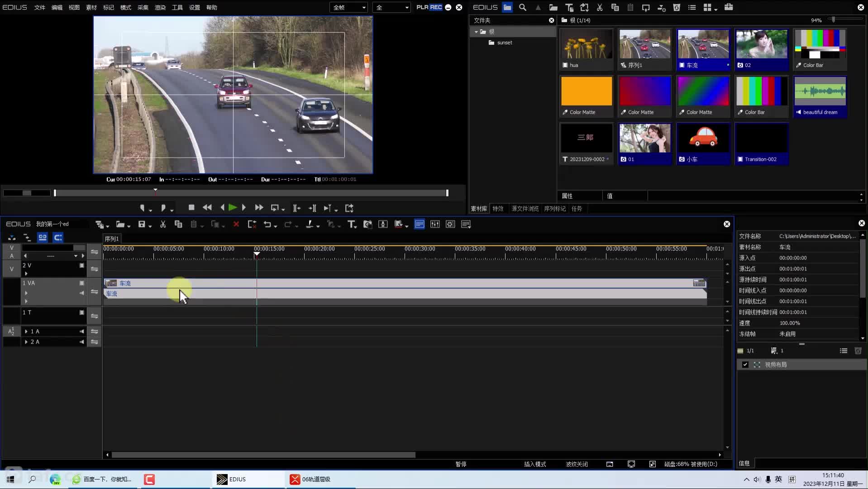Toggle the bin window icon in timeline toolbar
Viewport: 868px width, 489px height.
[x=420, y=224]
